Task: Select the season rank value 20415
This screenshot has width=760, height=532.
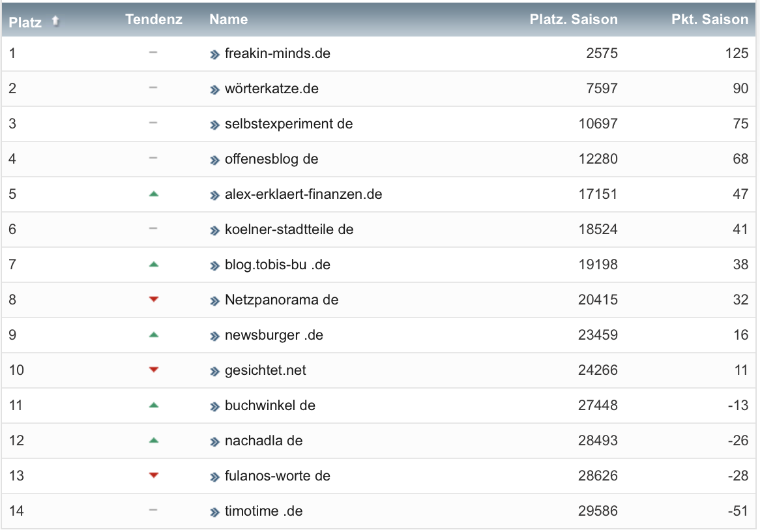Action: pyautogui.click(x=598, y=300)
